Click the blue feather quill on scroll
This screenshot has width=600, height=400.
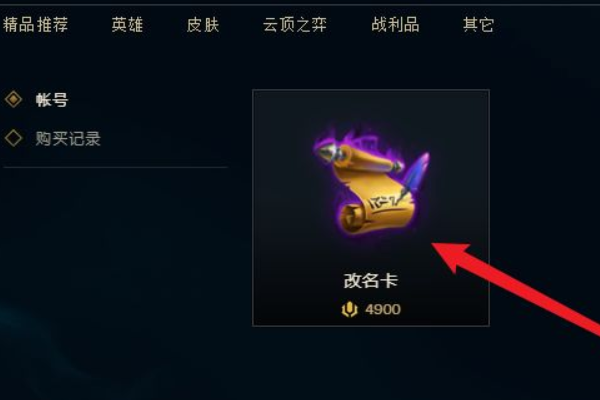pos(416,174)
